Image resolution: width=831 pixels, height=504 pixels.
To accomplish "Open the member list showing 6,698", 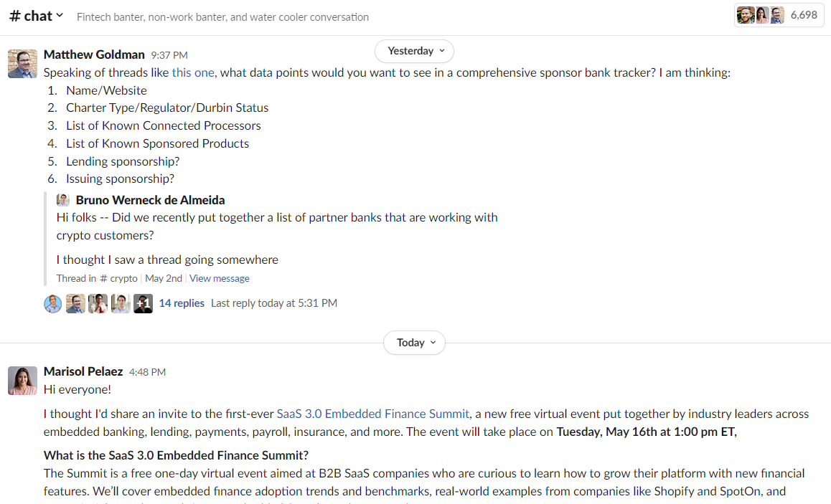I will point(779,15).
